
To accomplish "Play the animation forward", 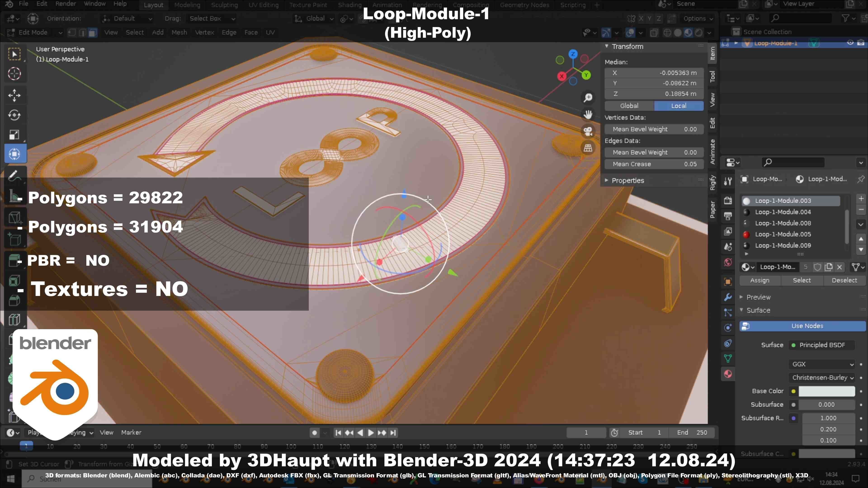I will click(371, 433).
